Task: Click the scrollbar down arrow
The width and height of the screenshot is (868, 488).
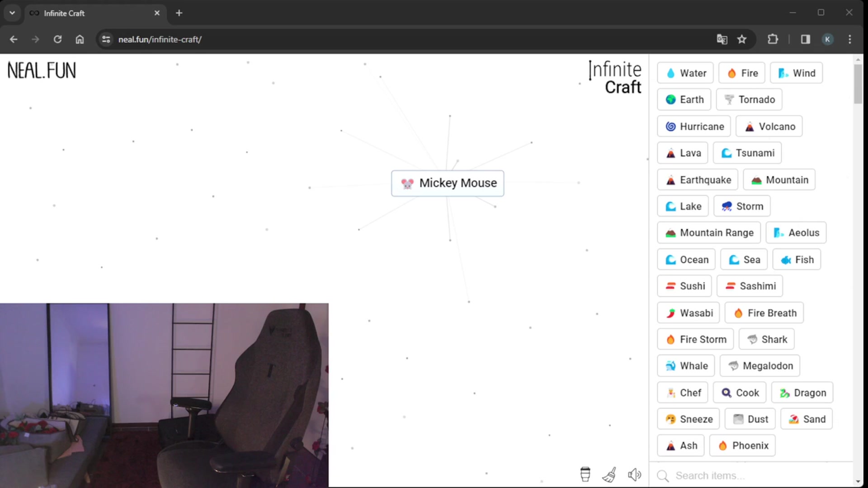Action: (x=858, y=482)
